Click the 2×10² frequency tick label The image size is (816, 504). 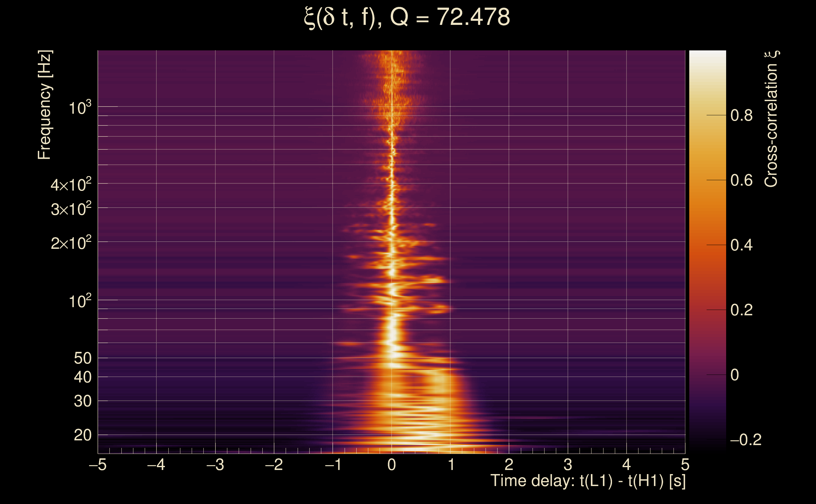[71, 243]
